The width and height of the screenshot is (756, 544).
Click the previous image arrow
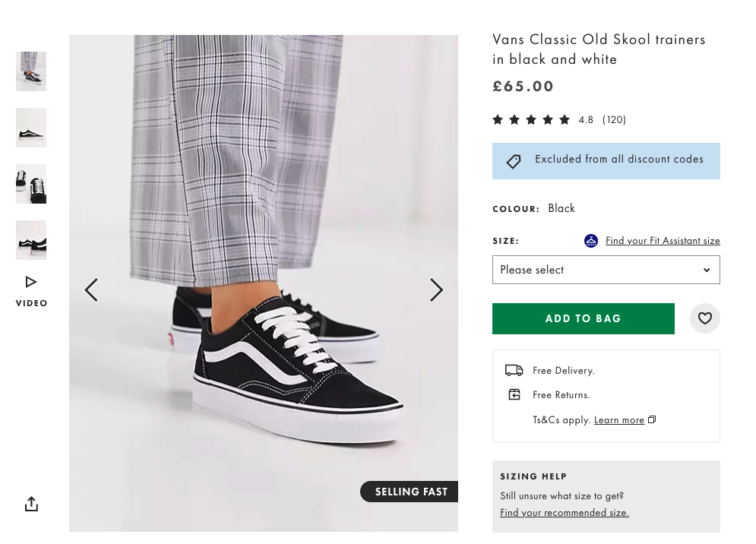(x=91, y=289)
